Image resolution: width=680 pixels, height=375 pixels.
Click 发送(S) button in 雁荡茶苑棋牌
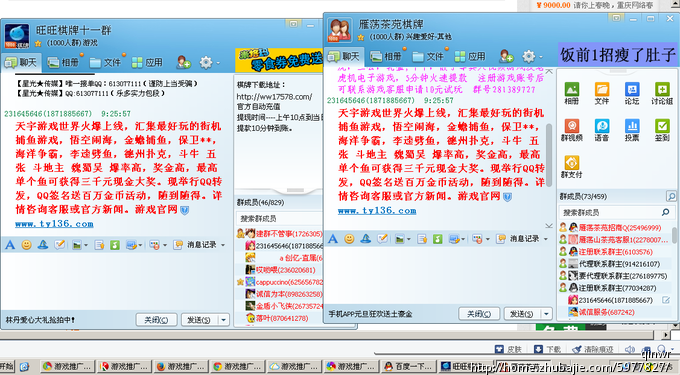point(522,313)
